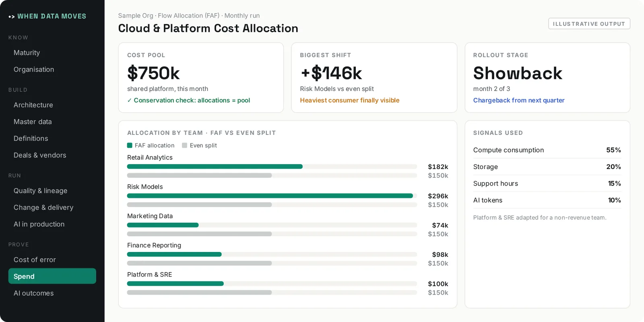This screenshot has width=644, height=322.
Task: Click the Risk Models team label
Action: [145, 187]
